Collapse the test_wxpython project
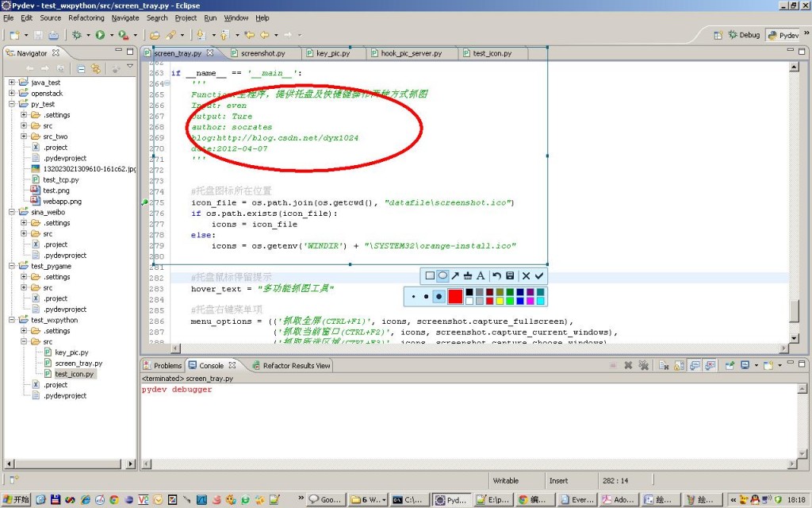Screen dimensions: 812x508 click(x=12, y=320)
